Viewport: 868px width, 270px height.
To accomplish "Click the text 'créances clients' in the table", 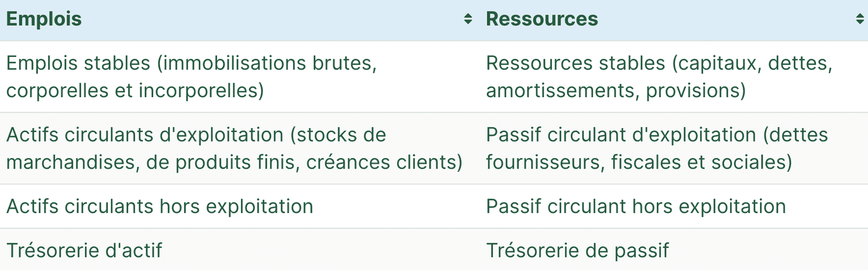I will 384,162.
